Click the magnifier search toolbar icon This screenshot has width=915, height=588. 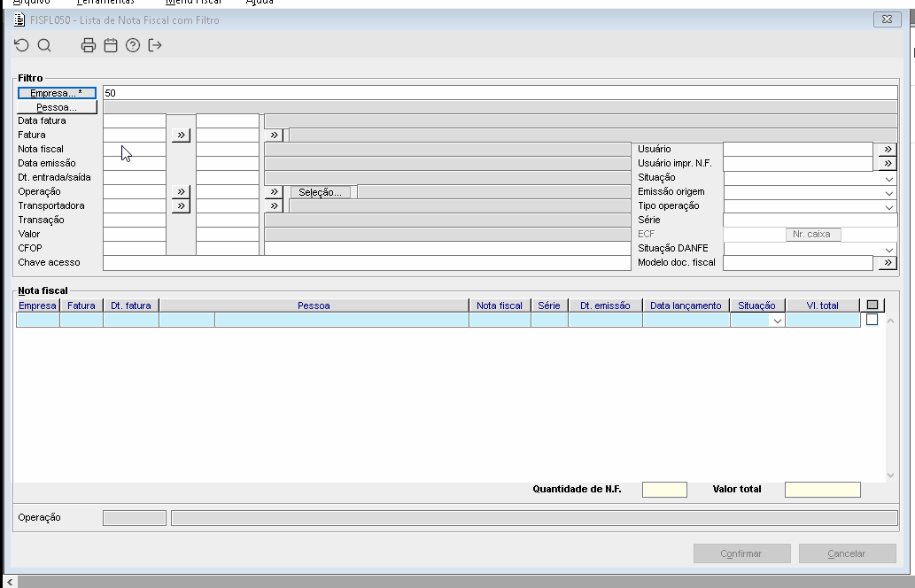tap(44, 45)
